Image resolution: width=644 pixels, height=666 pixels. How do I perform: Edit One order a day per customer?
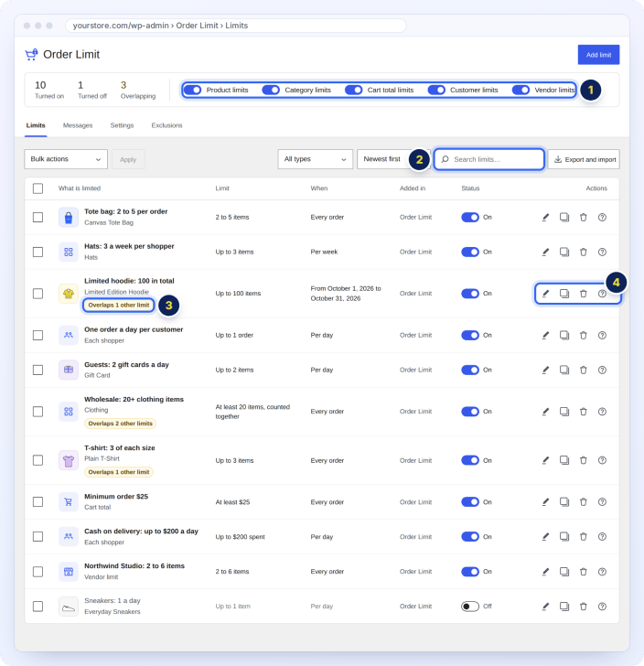click(545, 336)
